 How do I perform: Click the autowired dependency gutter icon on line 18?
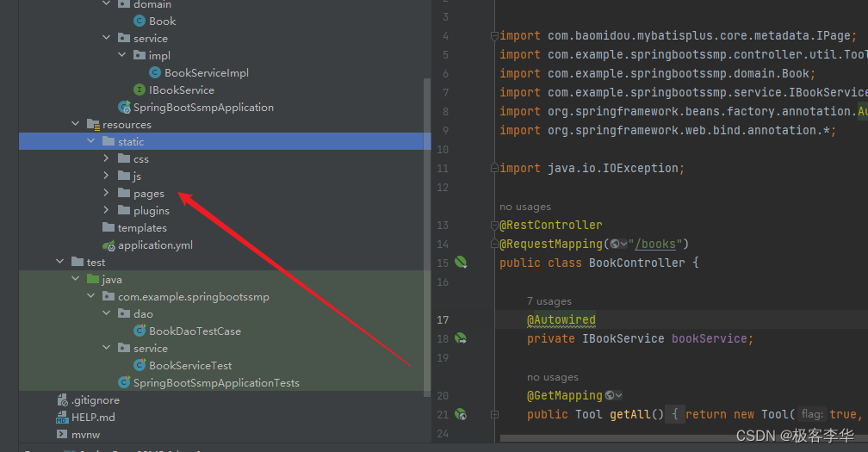click(x=461, y=339)
